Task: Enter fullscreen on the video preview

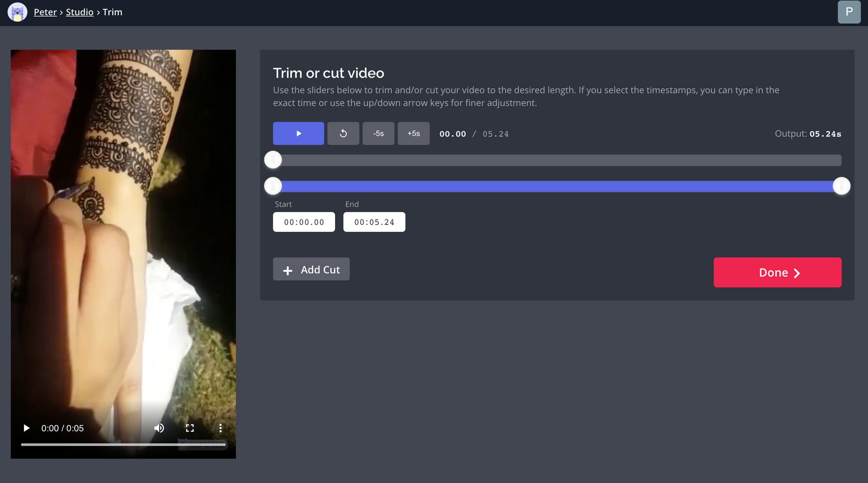Action: (x=190, y=428)
